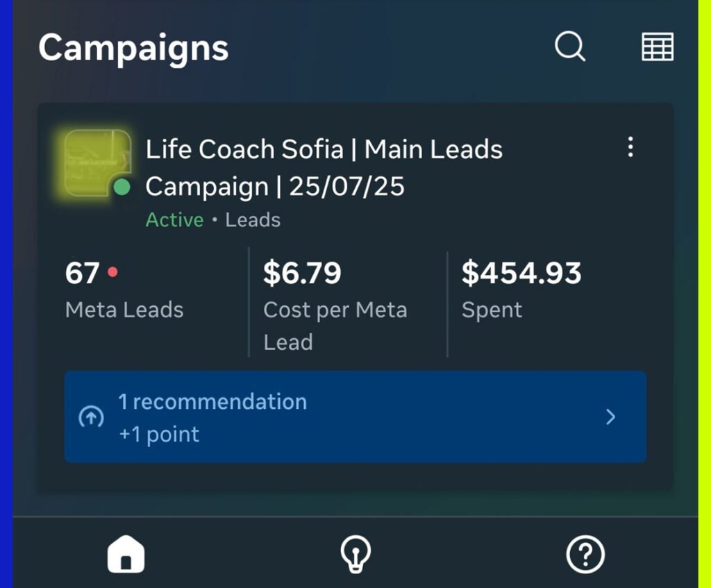Screen dimensions: 711x588
Task: Click the Leads objective label
Action: click(x=253, y=220)
